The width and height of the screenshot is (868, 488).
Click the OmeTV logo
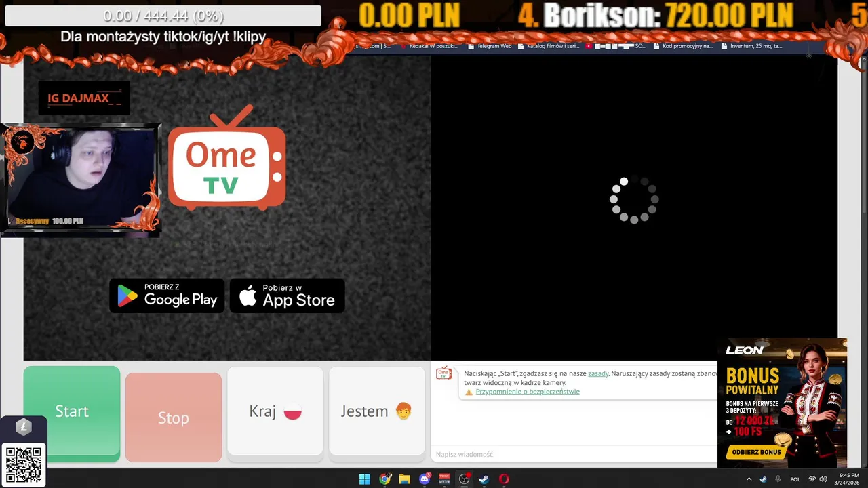(227, 157)
